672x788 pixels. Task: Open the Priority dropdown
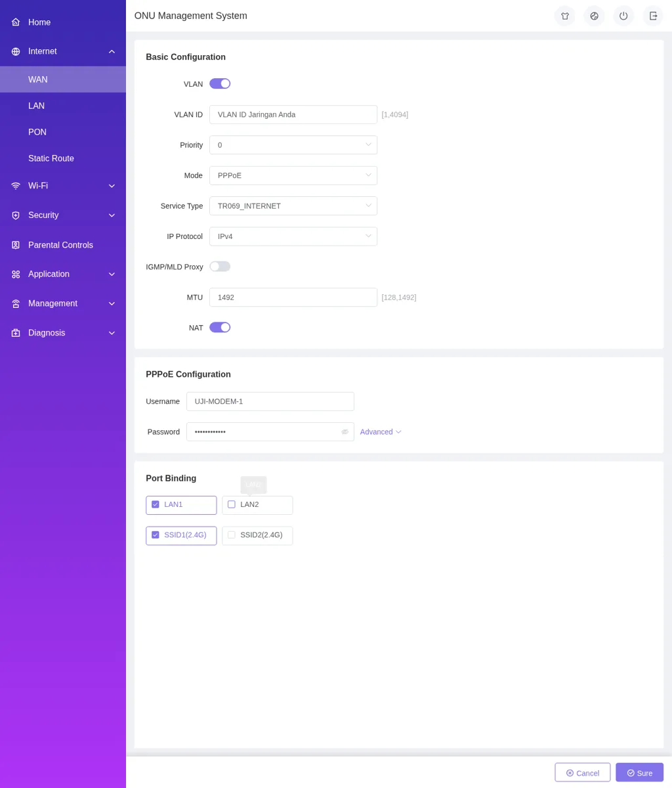click(293, 145)
